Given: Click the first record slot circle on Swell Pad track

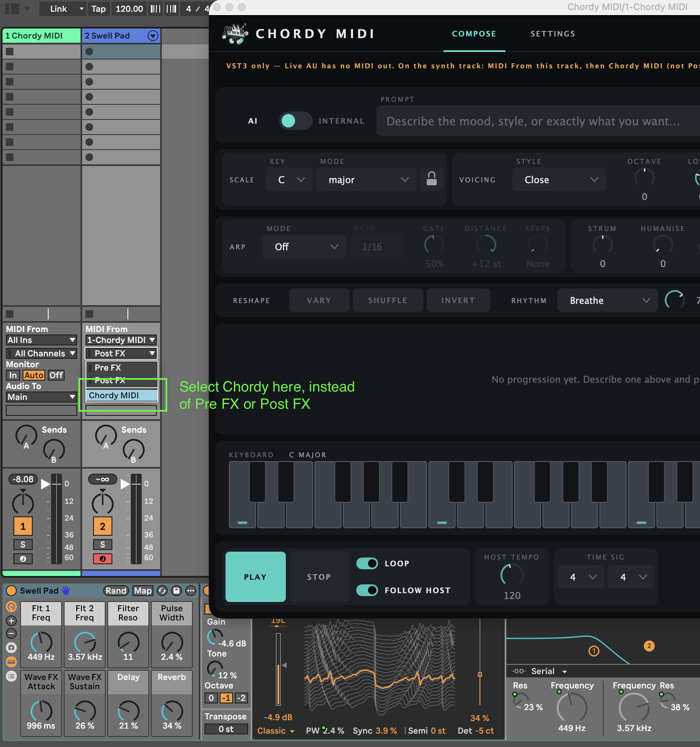Looking at the screenshot, I should (x=89, y=52).
